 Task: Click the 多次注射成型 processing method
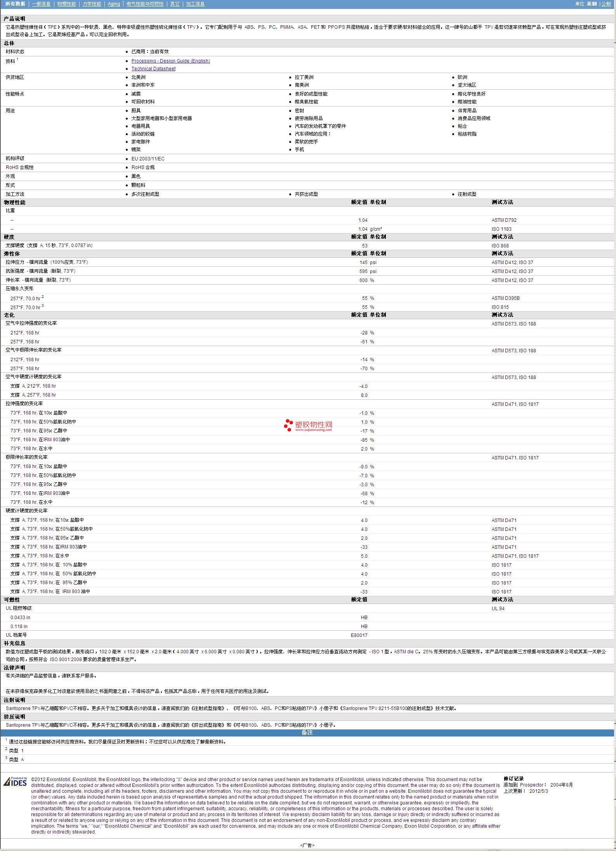(x=145, y=194)
